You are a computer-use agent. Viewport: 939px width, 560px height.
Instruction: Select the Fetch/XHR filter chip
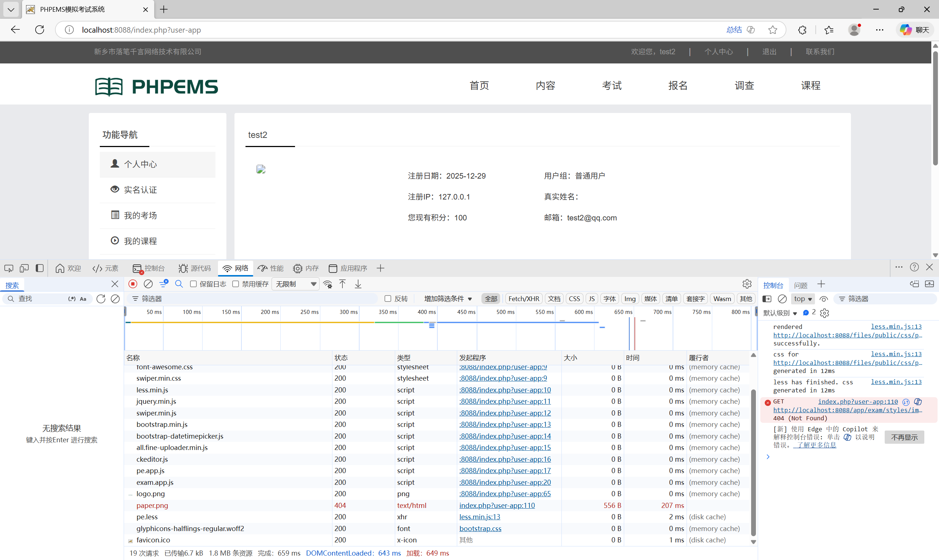pos(523,299)
